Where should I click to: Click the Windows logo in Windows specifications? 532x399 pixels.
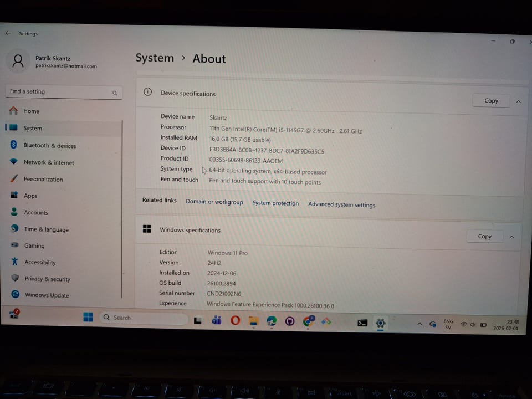(x=147, y=229)
